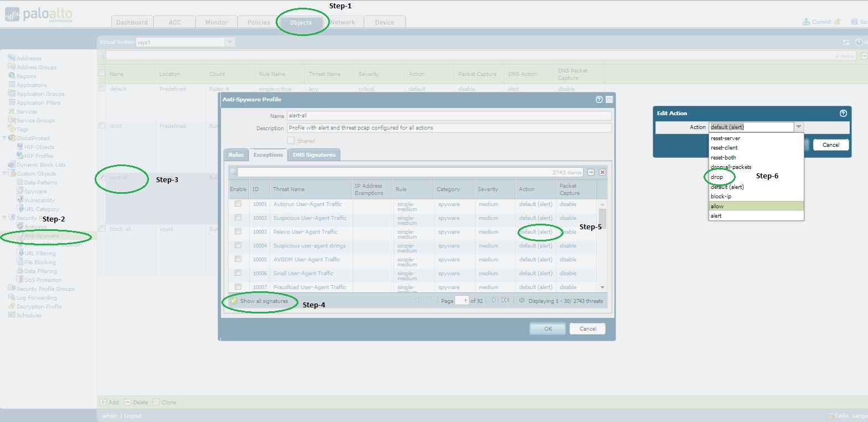The image size is (868, 422).
Task: Open Schedules in the sidebar
Action: tap(29, 315)
